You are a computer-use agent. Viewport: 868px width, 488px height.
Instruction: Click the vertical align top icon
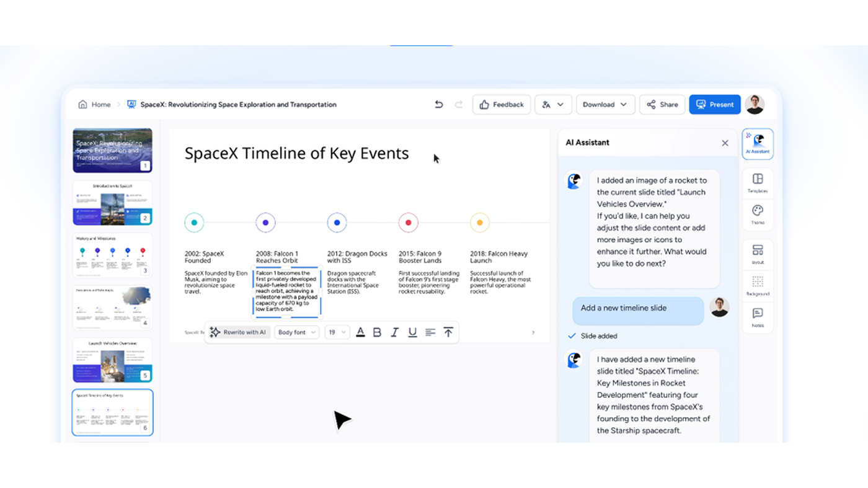point(448,332)
